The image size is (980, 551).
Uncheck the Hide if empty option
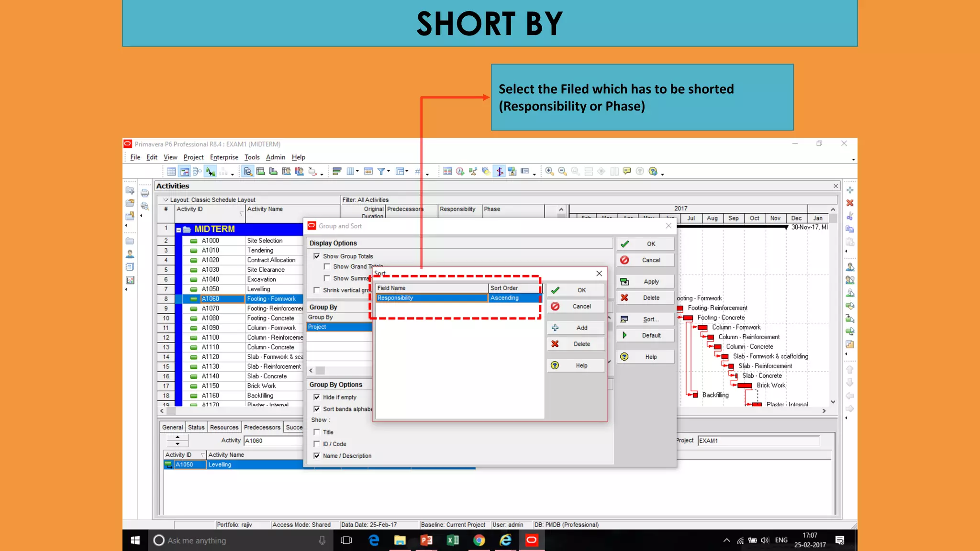coord(317,397)
